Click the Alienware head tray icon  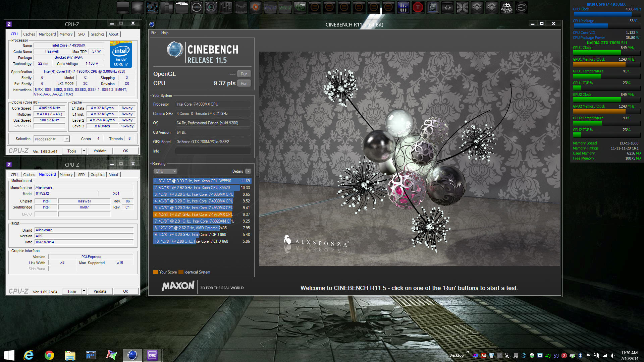(532, 356)
